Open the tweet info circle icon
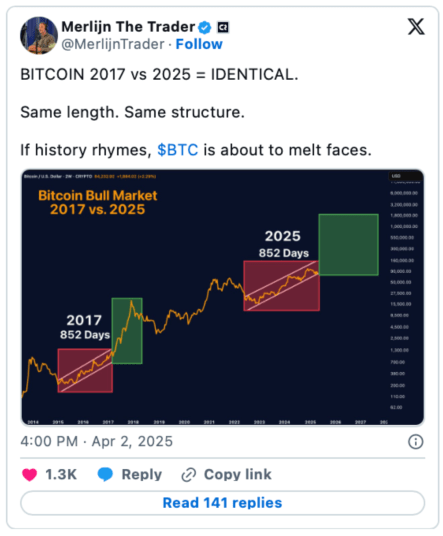Viewport: 443px width, 536px height. click(x=416, y=442)
